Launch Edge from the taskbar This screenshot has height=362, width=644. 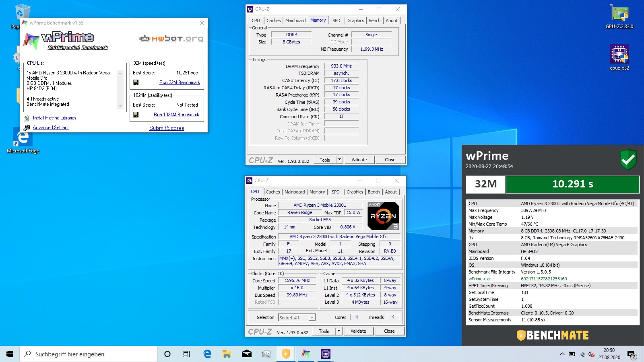point(207,354)
